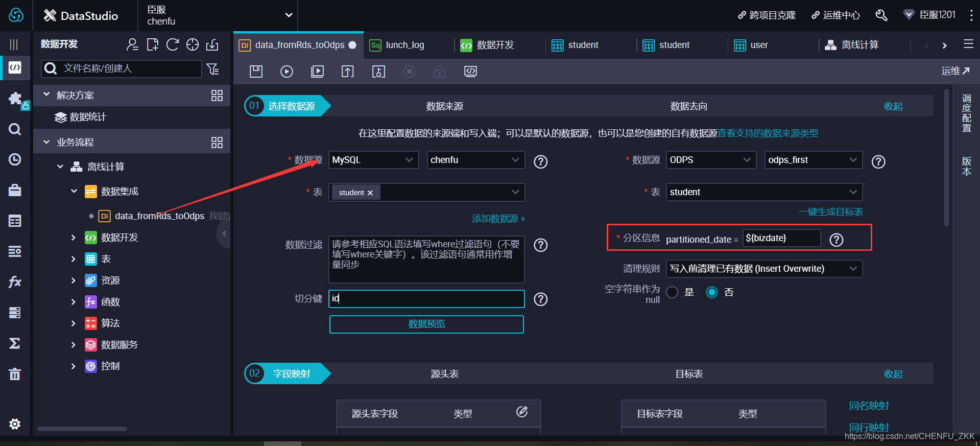Switch to script mode code icon
Image resolution: width=980 pixels, height=446 pixels.
(470, 72)
